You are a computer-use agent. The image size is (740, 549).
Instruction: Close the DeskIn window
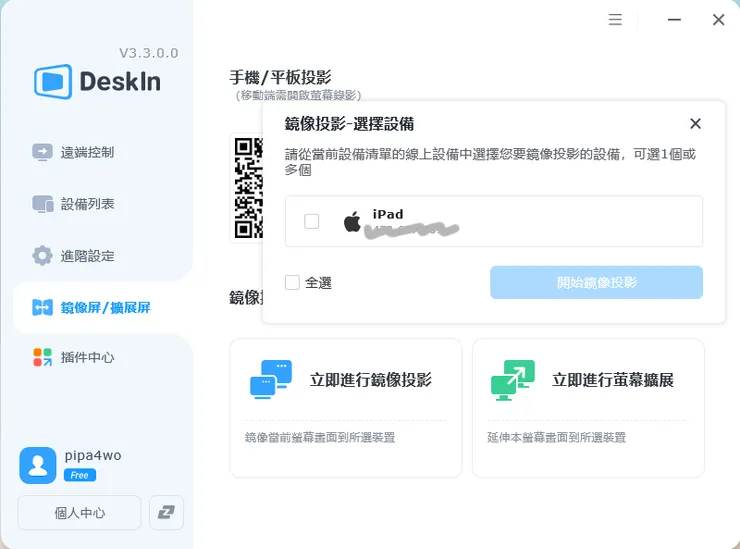[x=718, y=19]
